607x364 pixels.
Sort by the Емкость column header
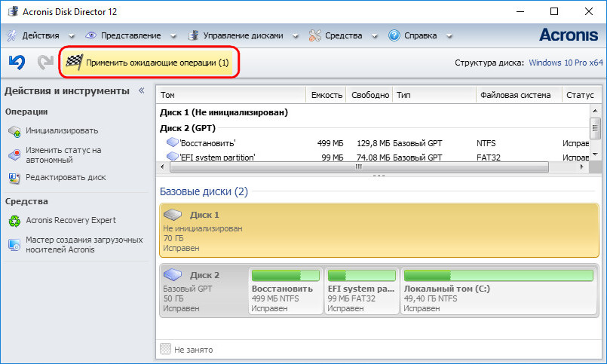(x=326, y=95)
